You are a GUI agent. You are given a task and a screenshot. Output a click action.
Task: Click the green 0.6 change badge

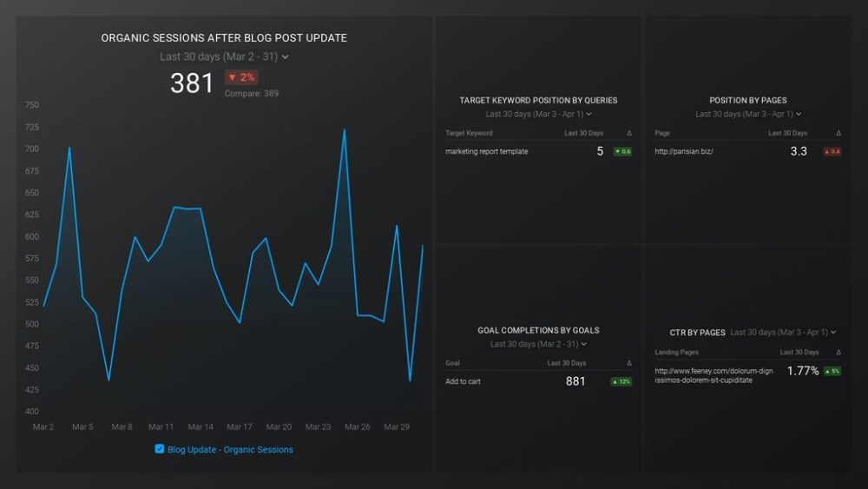pos(622,151)
